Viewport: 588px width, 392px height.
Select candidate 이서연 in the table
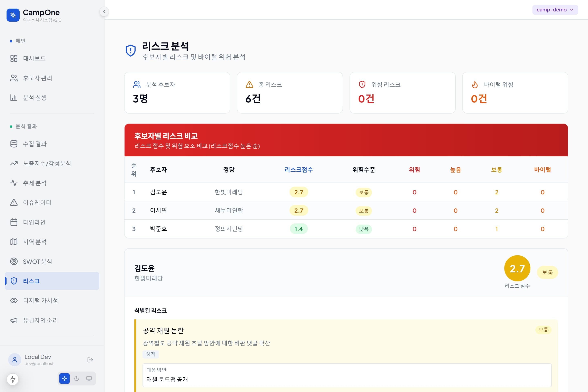click(x=158, y=210)
